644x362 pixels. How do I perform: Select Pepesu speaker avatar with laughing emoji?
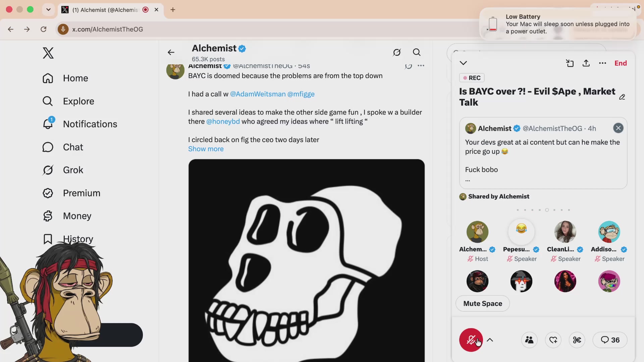pyautogui.click(x=521, y=232)
